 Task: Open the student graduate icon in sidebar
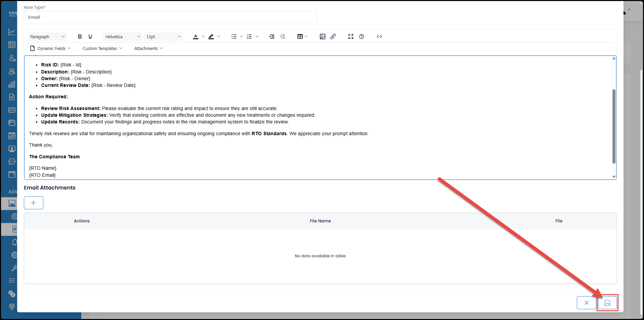(12, 58)
